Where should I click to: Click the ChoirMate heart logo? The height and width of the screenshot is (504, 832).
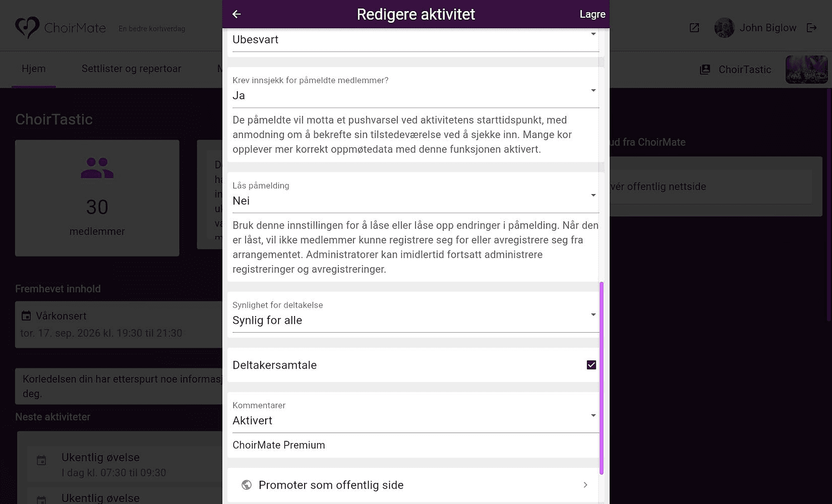[x=27, y=27]
